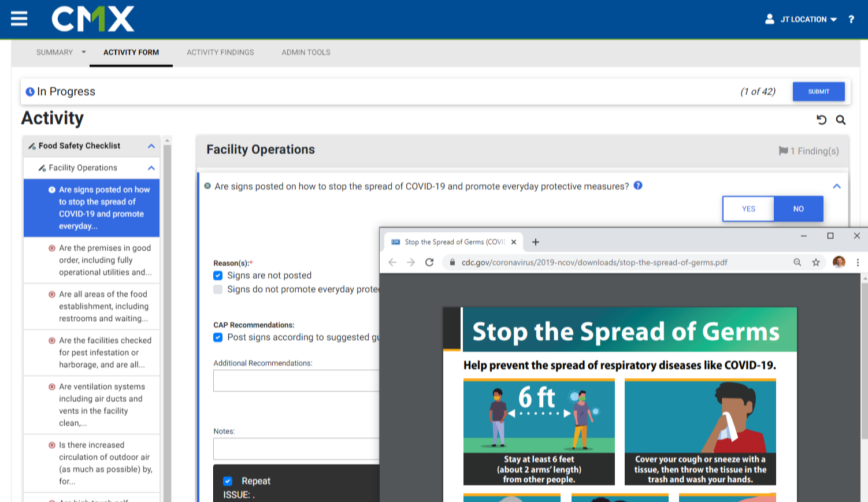Open the hamburger navigation menu
The width and height of the screenshot is (868, 502).
(19, 19)
